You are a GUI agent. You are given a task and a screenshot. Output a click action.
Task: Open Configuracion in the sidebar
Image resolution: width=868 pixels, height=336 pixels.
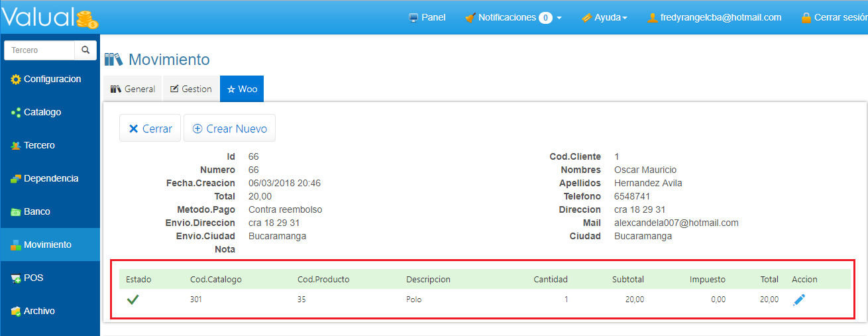[50, 80]
